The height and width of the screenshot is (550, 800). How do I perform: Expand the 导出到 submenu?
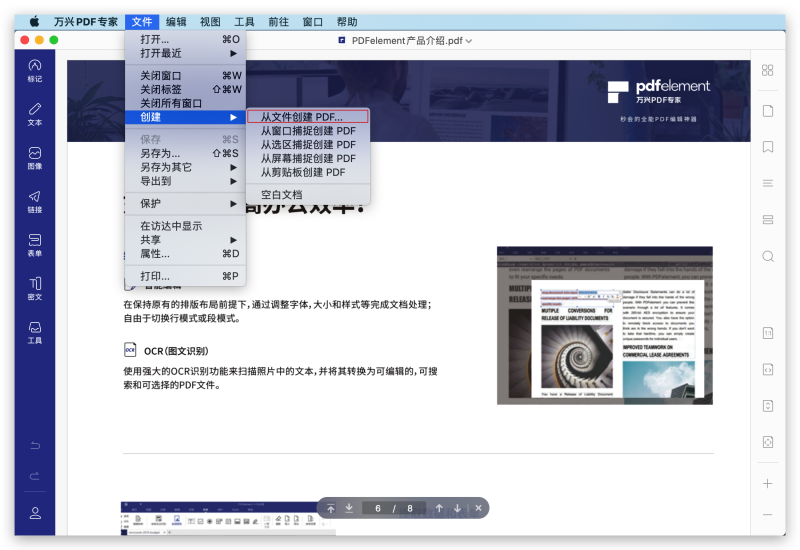[x=185, y=181]
